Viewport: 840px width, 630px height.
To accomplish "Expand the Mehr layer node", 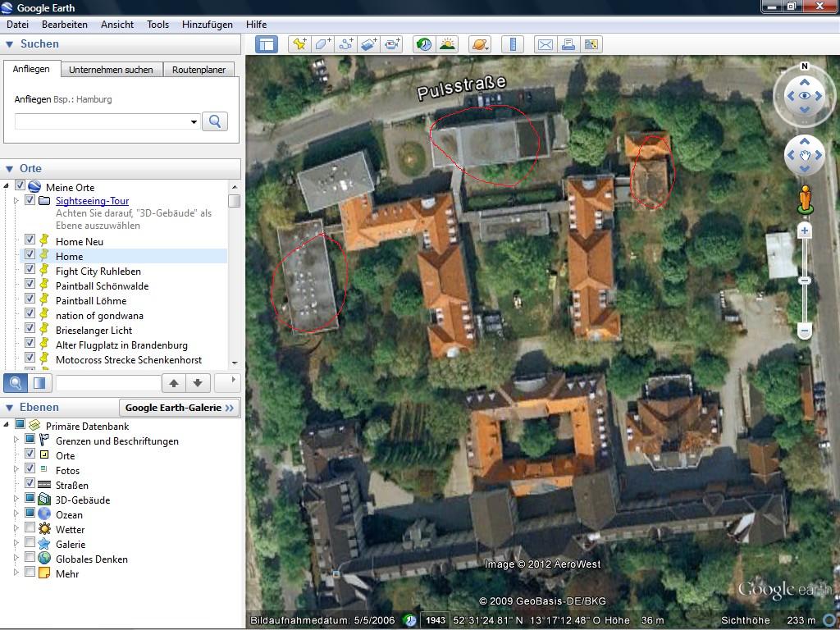I will [x=16, y=572].
